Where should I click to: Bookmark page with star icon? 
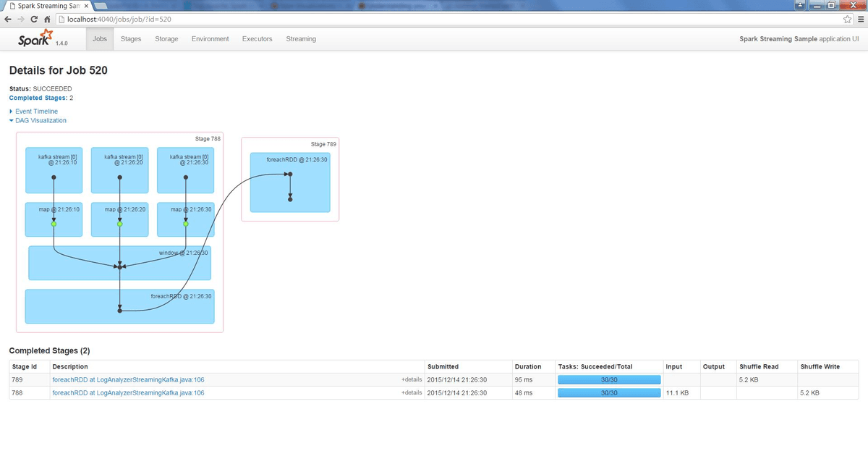pos(847,19)
